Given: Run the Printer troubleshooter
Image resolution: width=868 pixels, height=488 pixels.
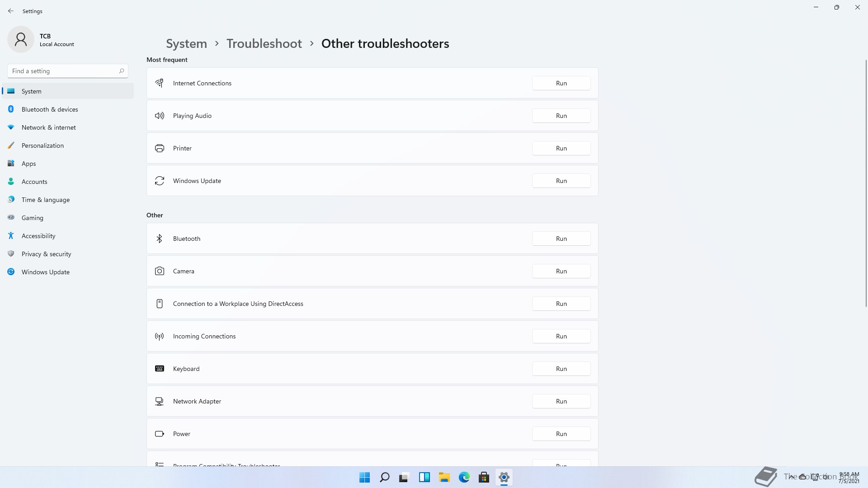Looking at the screenshot, I should pyautogui.click(x=561, y=148).
